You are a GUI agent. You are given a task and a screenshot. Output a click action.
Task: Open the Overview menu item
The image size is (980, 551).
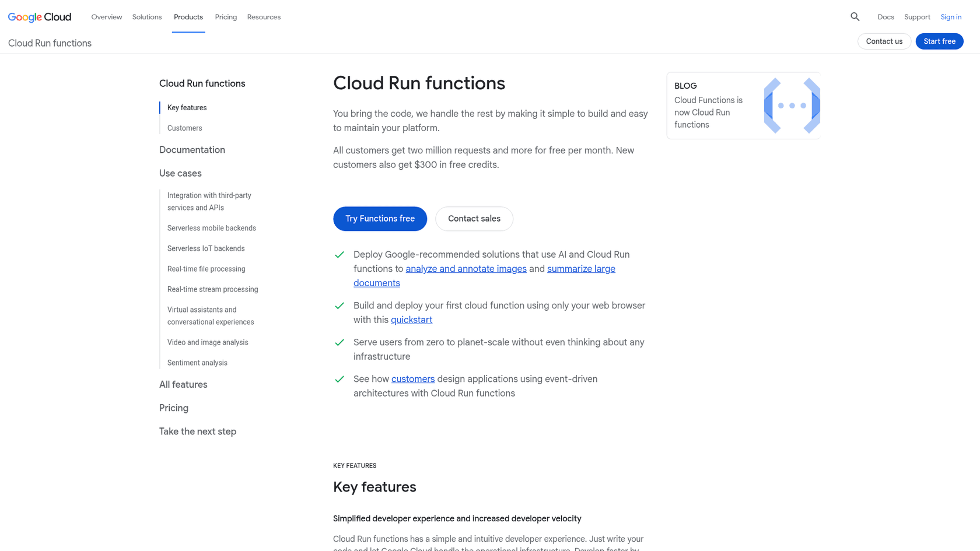tap(107, 17)
